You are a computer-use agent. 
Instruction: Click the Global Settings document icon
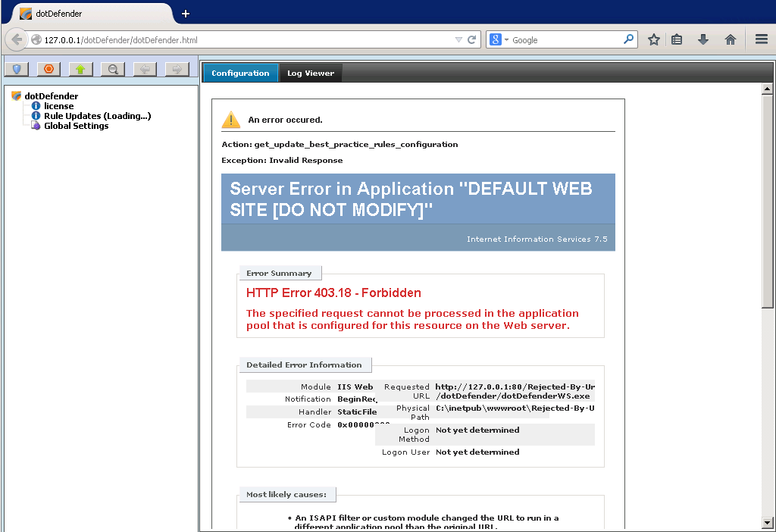coord(36,126)
